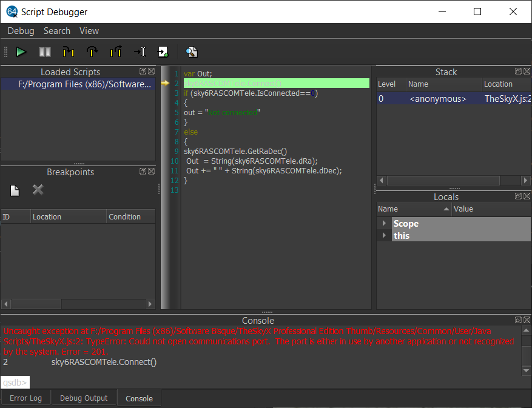Viewport: 532px width, 408px height.
Task: Click the Step Out toolbar icon
Action: pyautogui.click(x=116, y=52)
